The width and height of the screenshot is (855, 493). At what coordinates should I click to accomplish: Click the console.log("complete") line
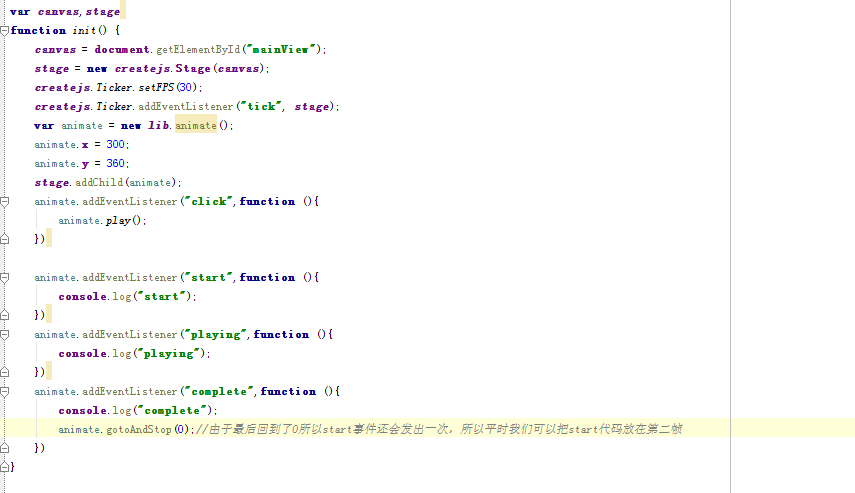pos(137,410)
